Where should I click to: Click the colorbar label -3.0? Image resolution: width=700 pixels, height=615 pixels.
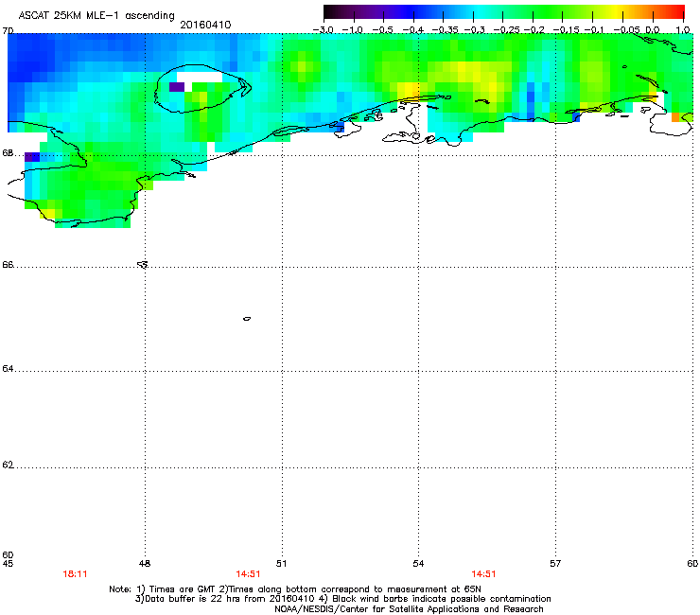tap(324, 30)
